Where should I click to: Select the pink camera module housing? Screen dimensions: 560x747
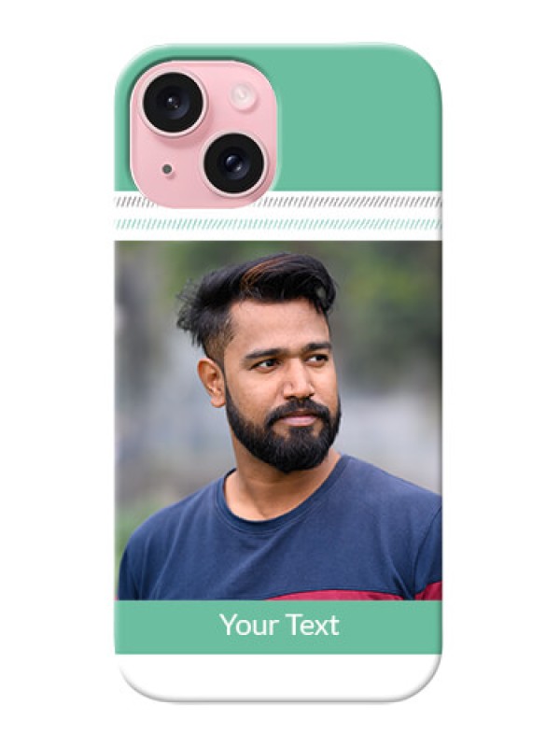(x=203, y=134)
